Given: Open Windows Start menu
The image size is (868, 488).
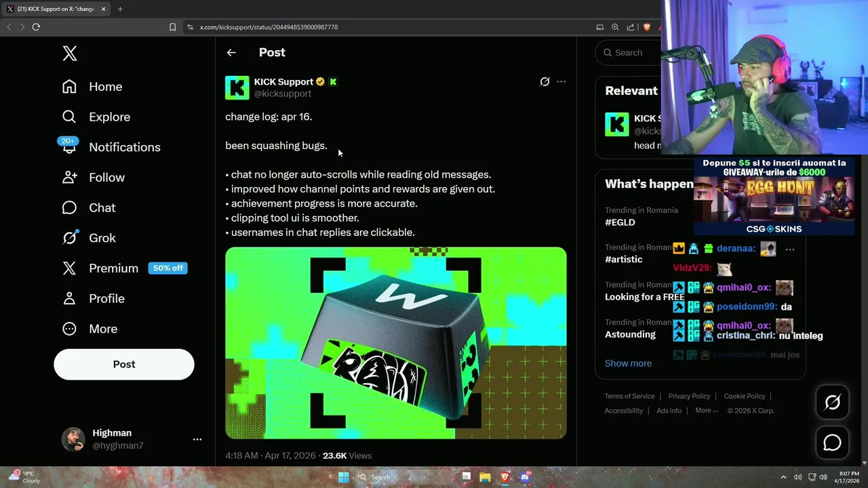Looking at the screenshot, I should [344, 477].
